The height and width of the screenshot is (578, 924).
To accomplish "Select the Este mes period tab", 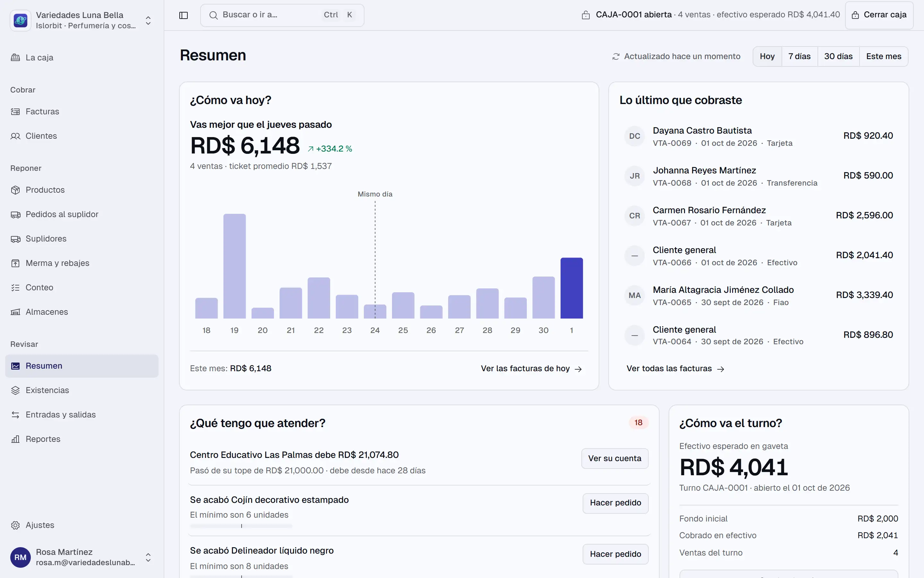I will click(x=884, y=57).
